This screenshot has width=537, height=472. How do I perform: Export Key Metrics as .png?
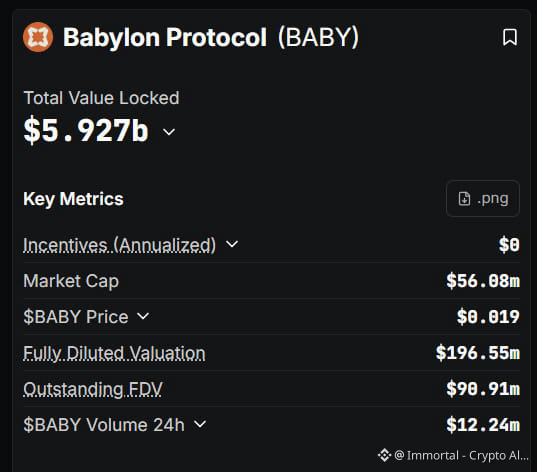[483, 199]
